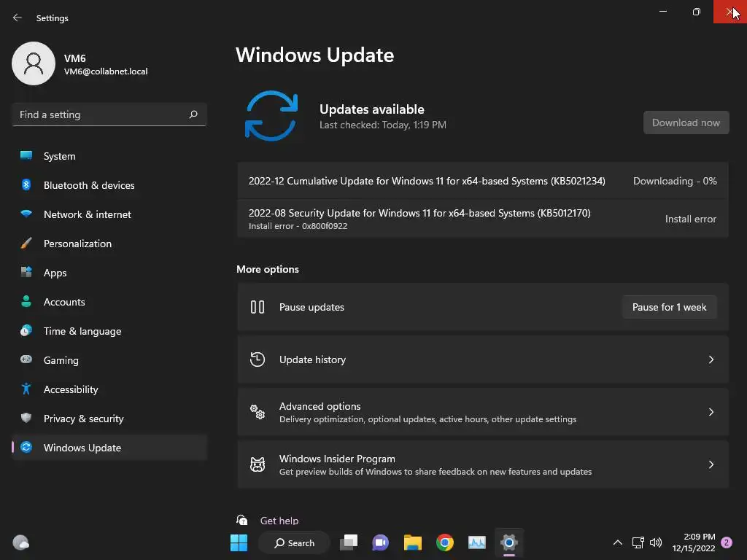Go to Network & internet
Screen dimensions: 747x560
(109, 214)
